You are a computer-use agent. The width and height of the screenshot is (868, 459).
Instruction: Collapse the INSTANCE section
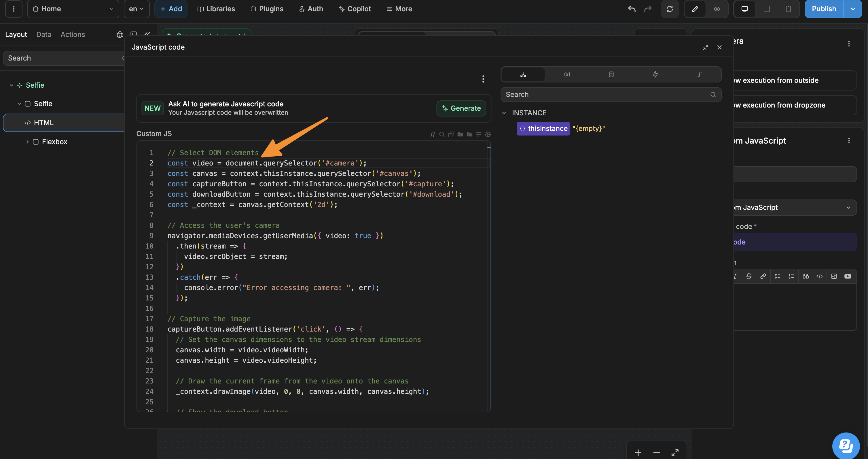pyautogui.click(x=504, y=113)
